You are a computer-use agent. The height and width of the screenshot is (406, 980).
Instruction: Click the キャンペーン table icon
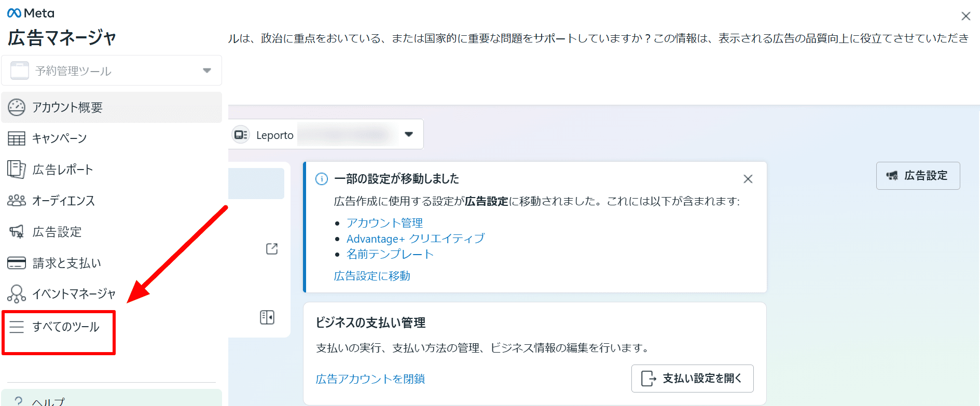coord(17,138)
